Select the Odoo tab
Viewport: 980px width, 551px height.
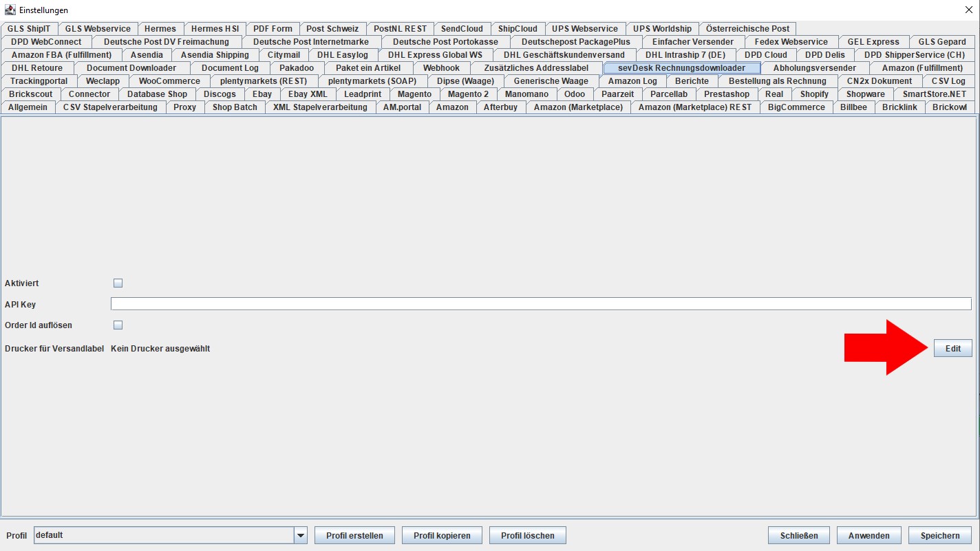tap(575, 94)
